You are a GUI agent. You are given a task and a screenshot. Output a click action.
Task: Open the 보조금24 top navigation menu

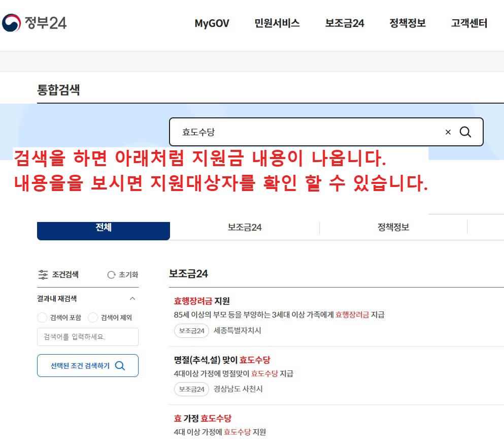(x=345, y=23)
